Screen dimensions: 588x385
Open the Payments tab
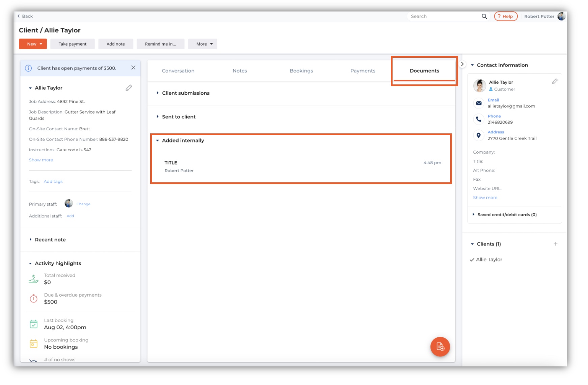coord(363,71)
